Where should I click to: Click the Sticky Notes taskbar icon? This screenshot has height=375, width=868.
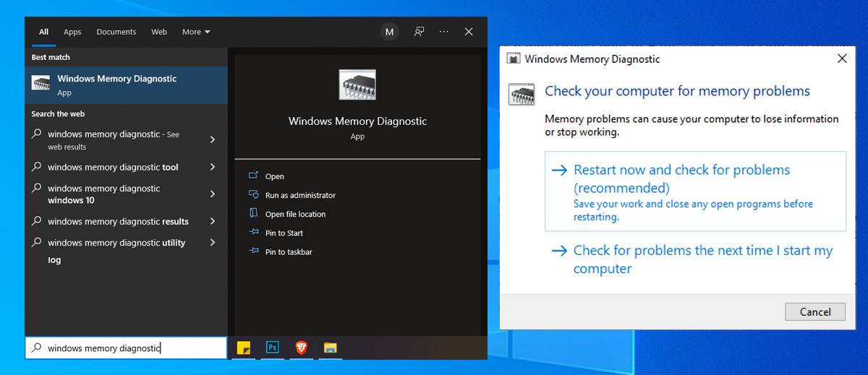pyautogui.click(x=244, y=348)
